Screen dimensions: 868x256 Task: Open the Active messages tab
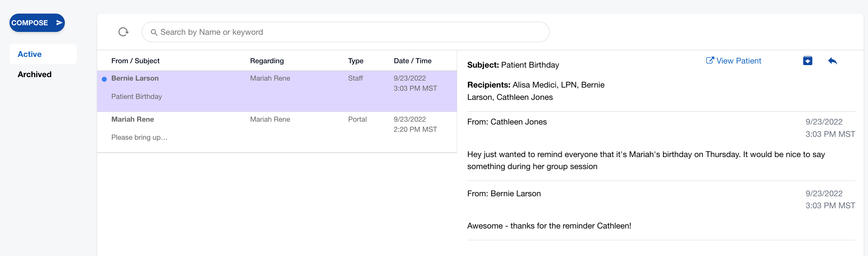coord(30,54)
